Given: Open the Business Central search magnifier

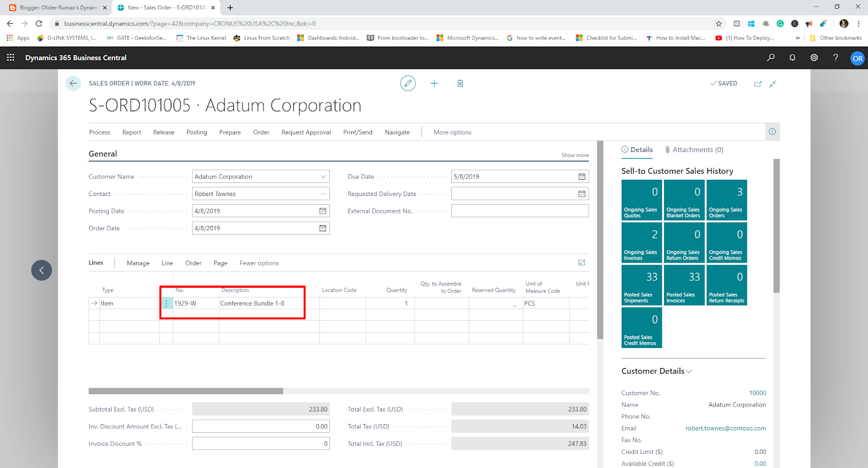Looking at the screenshot, I should 771,58.
